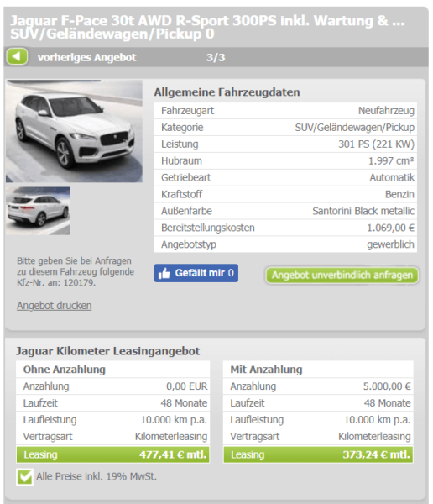Like the offer with Gefällt mir
Screen dimensions: 433x504
tap(196, 273)
